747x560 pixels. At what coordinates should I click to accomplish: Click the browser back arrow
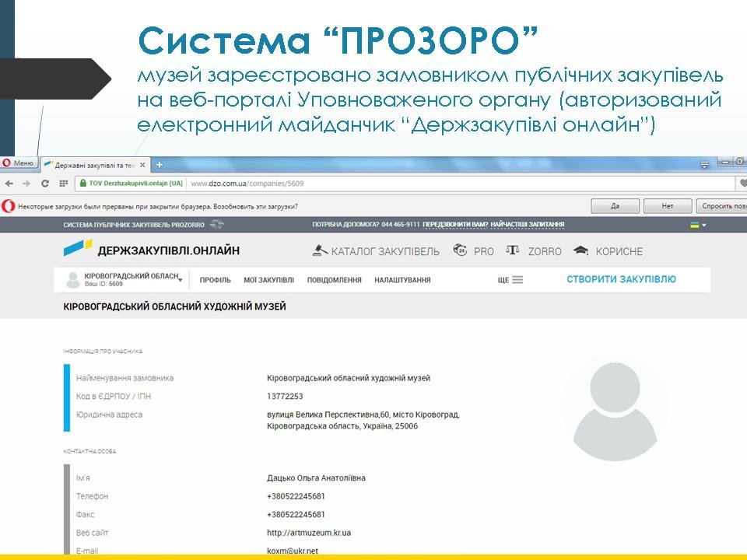tap(9, 184)
